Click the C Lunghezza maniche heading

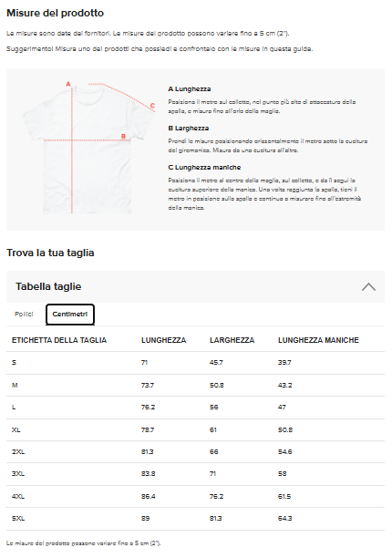click(204, 167)
